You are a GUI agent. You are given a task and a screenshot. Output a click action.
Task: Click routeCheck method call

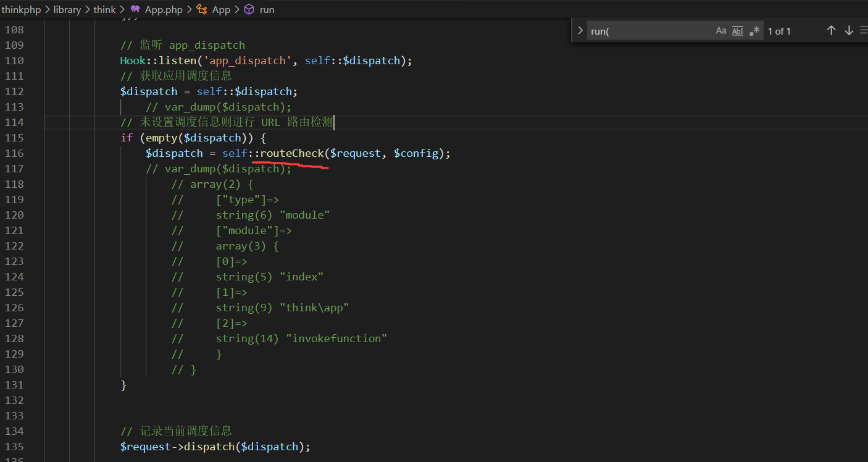click(x=292, y=153)
